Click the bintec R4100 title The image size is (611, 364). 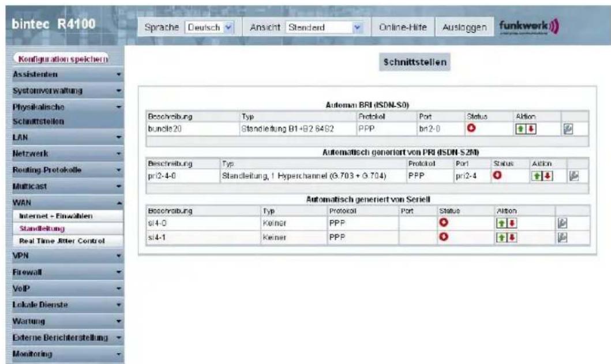54,24
